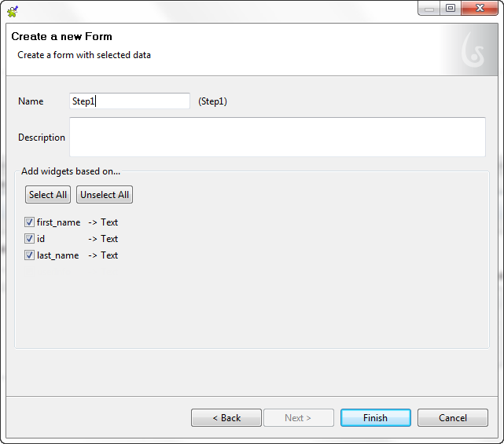Click the first_name row's 'Text' widget type
504x444 pixels.
click(109, 222)
